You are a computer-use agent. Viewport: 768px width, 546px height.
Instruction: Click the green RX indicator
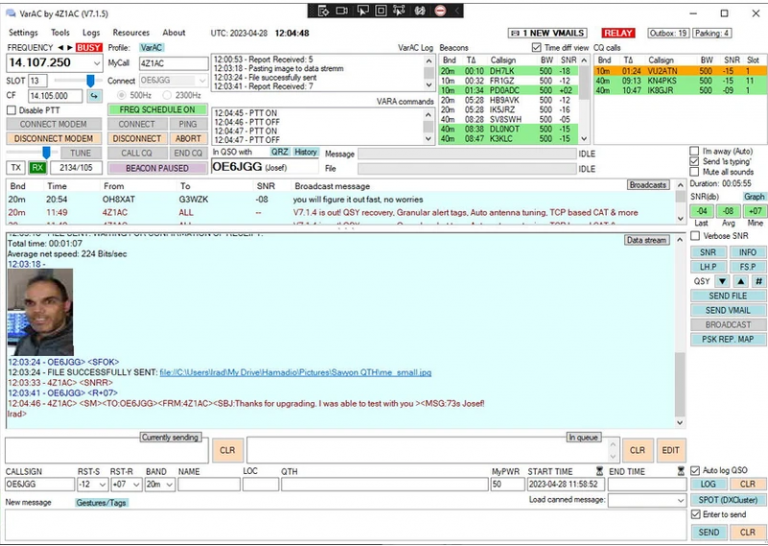click(x=37, y=168)
